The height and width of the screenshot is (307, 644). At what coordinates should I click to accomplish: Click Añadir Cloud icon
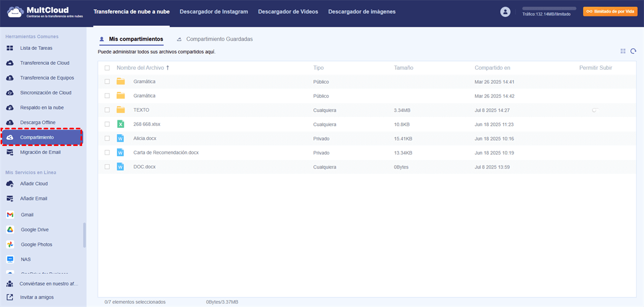(x=10, y=184)
